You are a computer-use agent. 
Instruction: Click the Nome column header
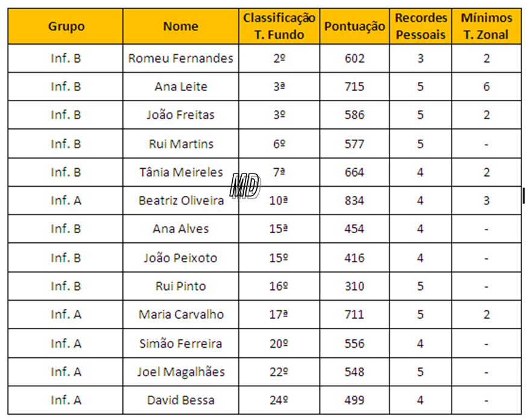coord(180,27)
